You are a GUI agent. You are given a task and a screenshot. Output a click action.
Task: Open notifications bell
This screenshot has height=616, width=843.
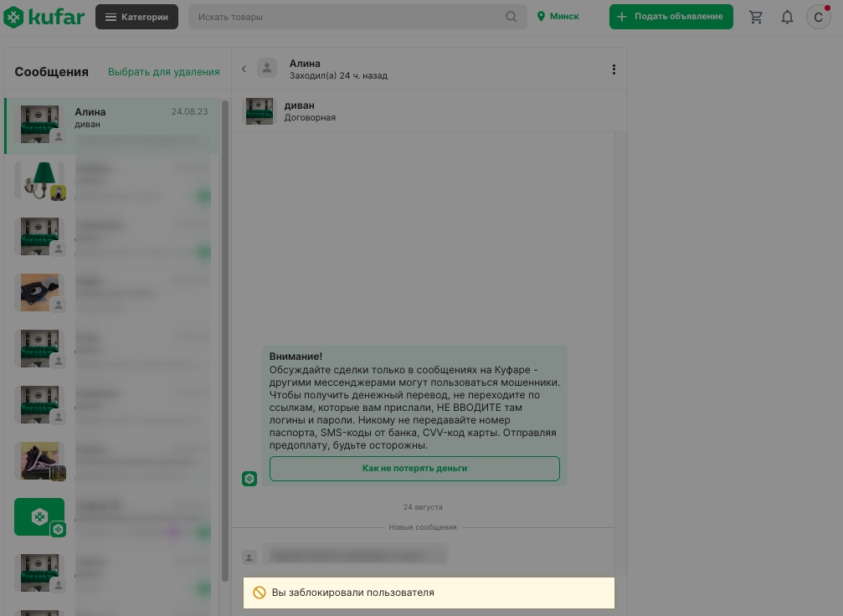pos(787,18)
